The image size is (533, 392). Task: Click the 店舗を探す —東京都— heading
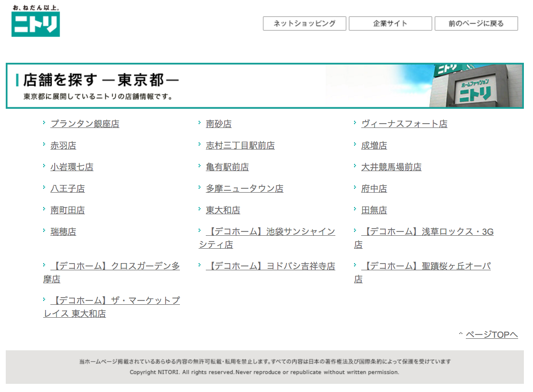[x=101, y=80]
